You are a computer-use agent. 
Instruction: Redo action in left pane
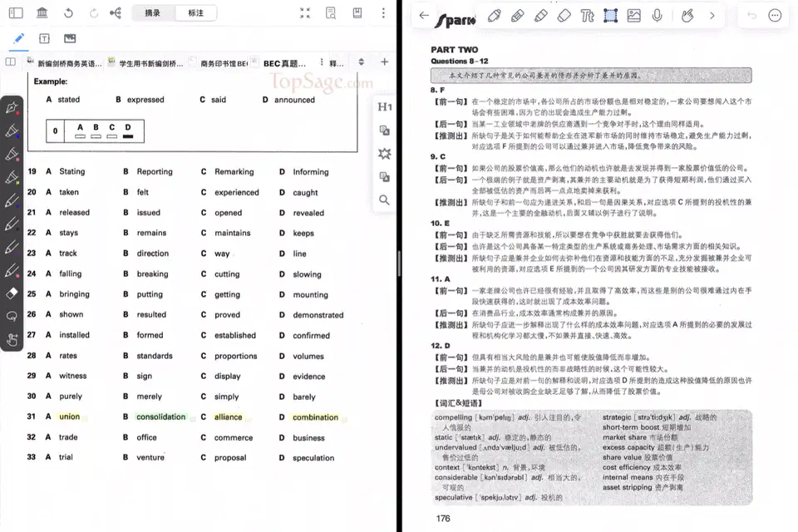tap(94, 13)
